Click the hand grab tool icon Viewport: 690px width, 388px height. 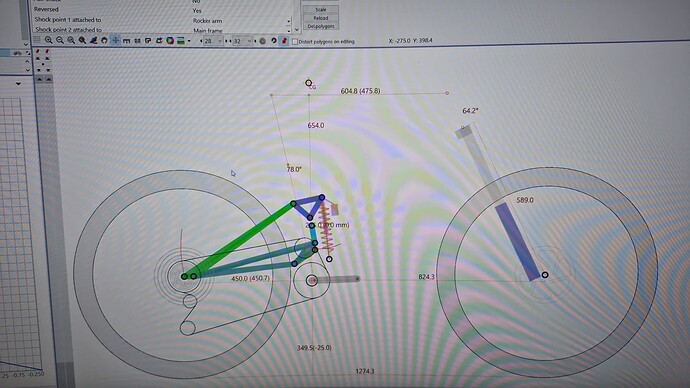(x=104, y=40)
